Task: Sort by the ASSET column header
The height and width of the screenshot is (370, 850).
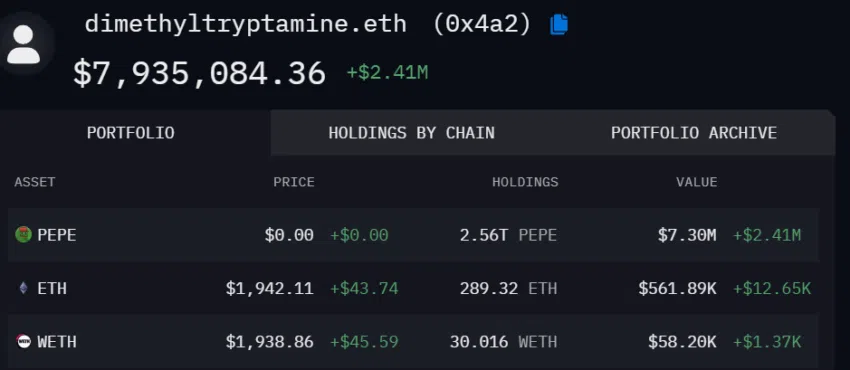Action: point(35,182)
